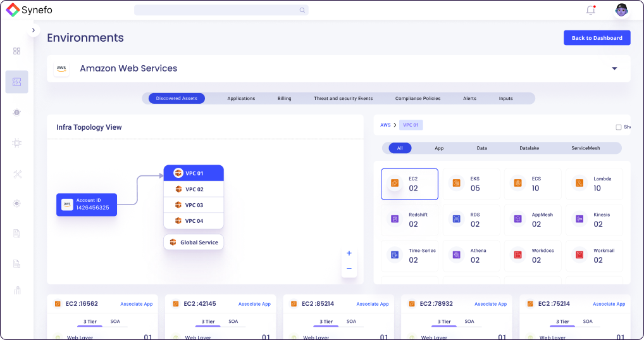Open the Inputs tab
644x340 pixels.
pyautogui.click(x=505, y=98)
